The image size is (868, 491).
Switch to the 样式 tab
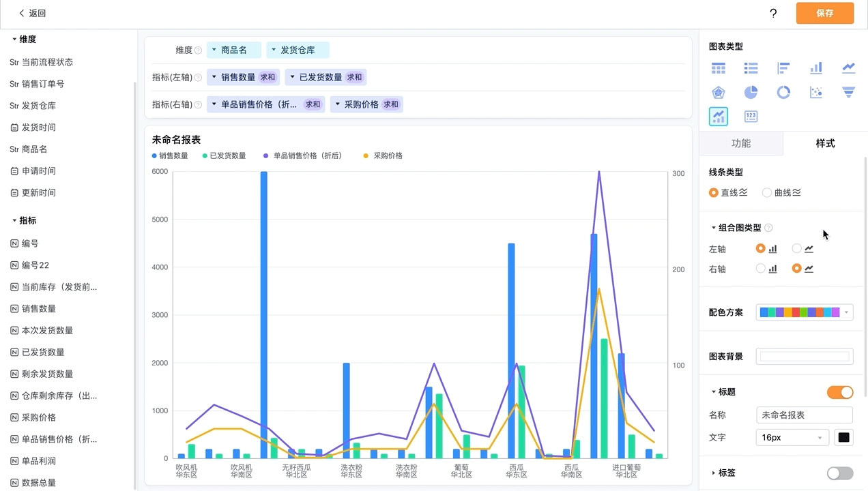coord(825,143)
